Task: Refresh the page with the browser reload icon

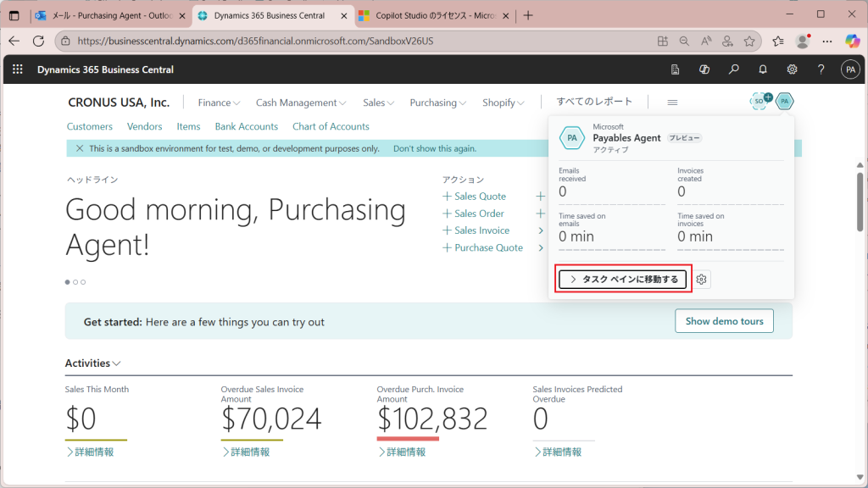Action: 38,41
